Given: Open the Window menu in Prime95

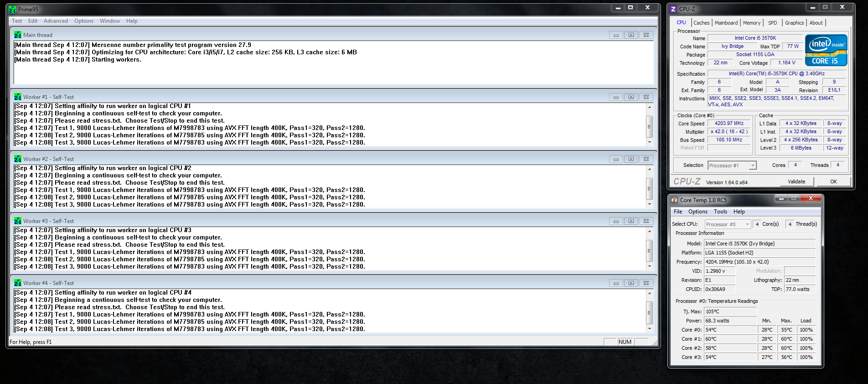Looking at the screenshot, I should tap(110, 21).
